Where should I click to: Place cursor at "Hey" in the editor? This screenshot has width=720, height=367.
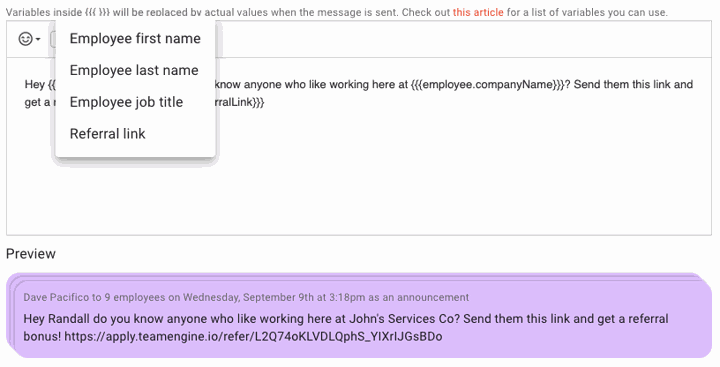(34, 85)
